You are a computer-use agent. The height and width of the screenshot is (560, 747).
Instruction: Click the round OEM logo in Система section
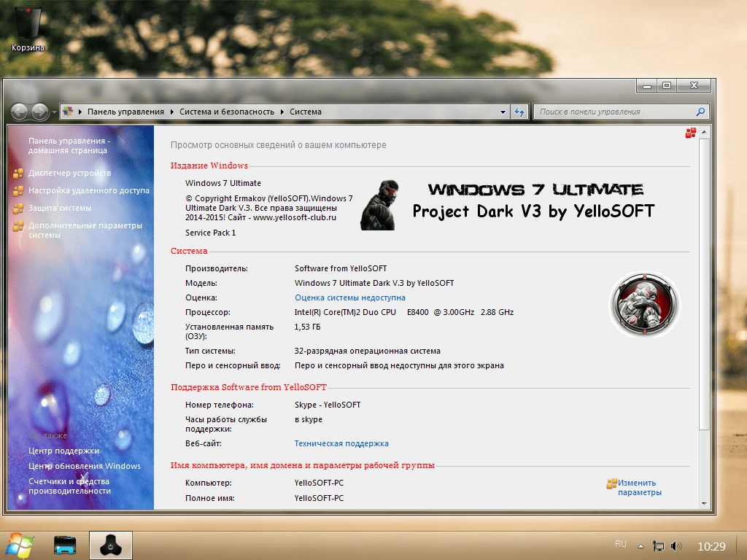coord(645,304)
